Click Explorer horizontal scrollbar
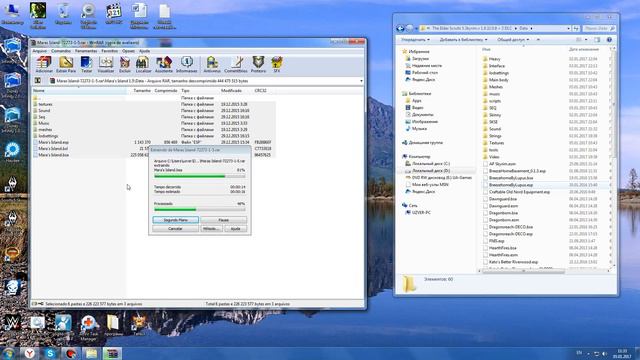The width and height of the screenshot is (640, 360). coord(523,271)
